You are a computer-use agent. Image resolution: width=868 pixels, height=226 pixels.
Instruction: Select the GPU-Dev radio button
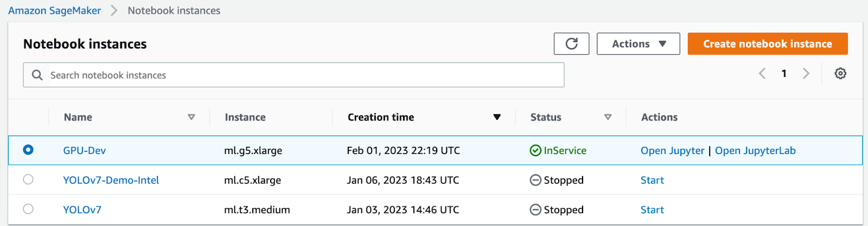pos(28,150)
